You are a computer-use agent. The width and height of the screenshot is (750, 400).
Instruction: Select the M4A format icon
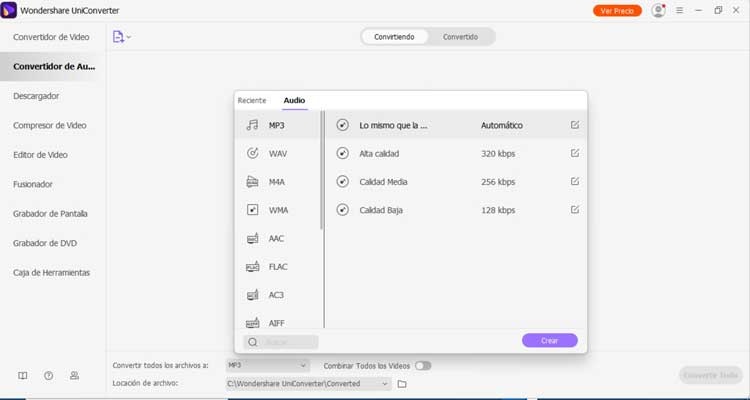click(x=252, y=182)
